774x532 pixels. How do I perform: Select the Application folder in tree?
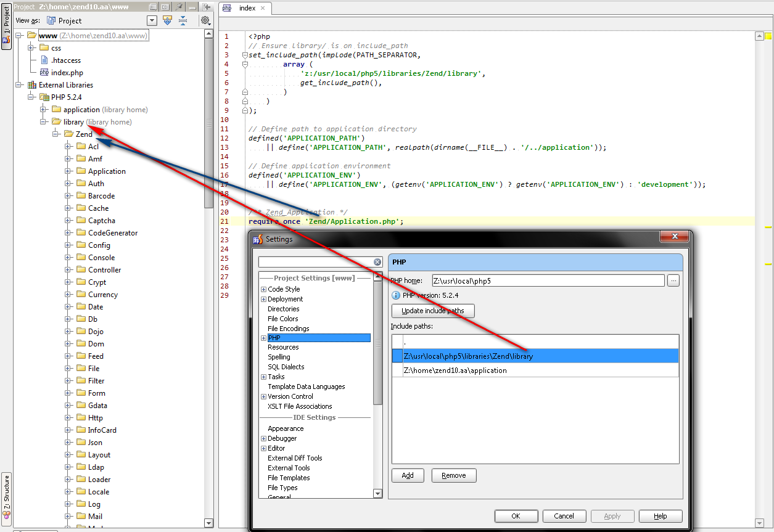point(101,171)
